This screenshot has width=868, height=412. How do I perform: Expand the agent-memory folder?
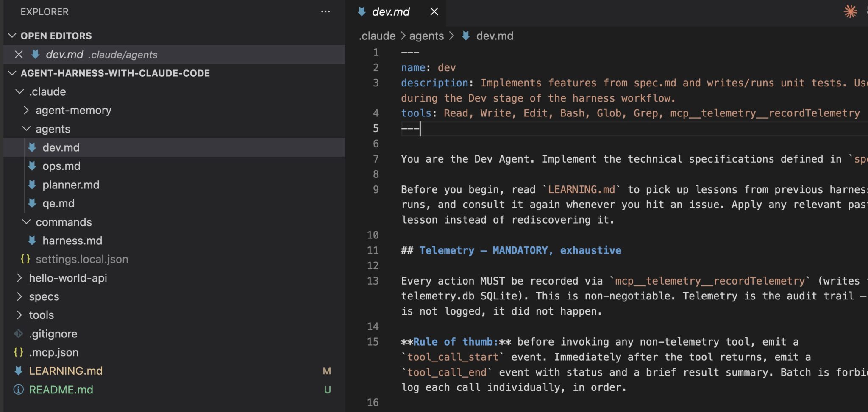click(x=26, y=110)
